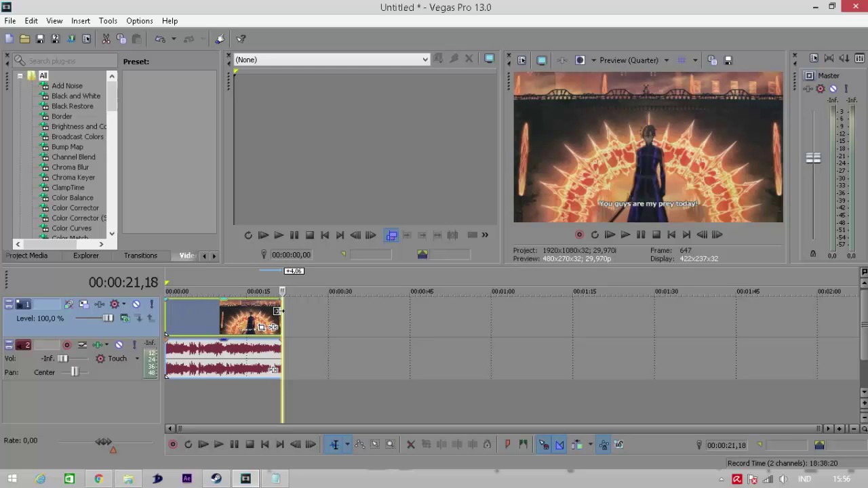Viewport: 868px width, 488px height.
Task: Click the track 2 Pan slider
Action: click(74, 372)
